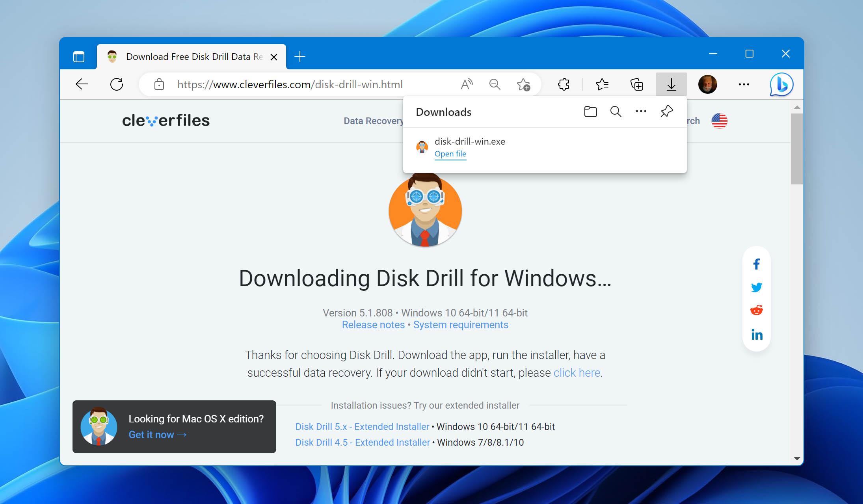The image size is (863, 504).
Task: Search downloads with magnifier icon
Action: point(616,112)
